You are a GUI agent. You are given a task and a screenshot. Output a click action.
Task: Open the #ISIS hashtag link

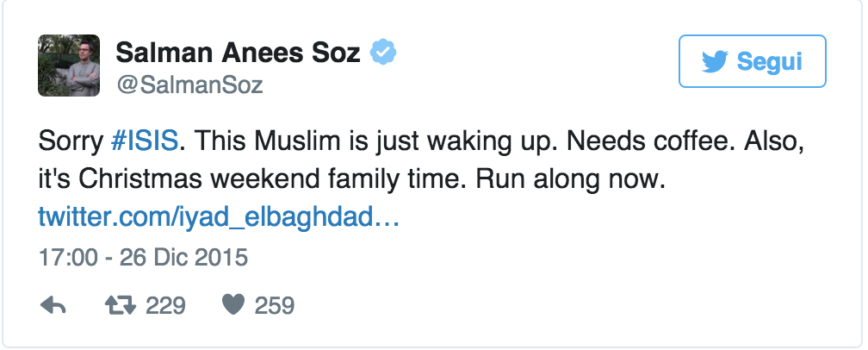pos(146,141)
